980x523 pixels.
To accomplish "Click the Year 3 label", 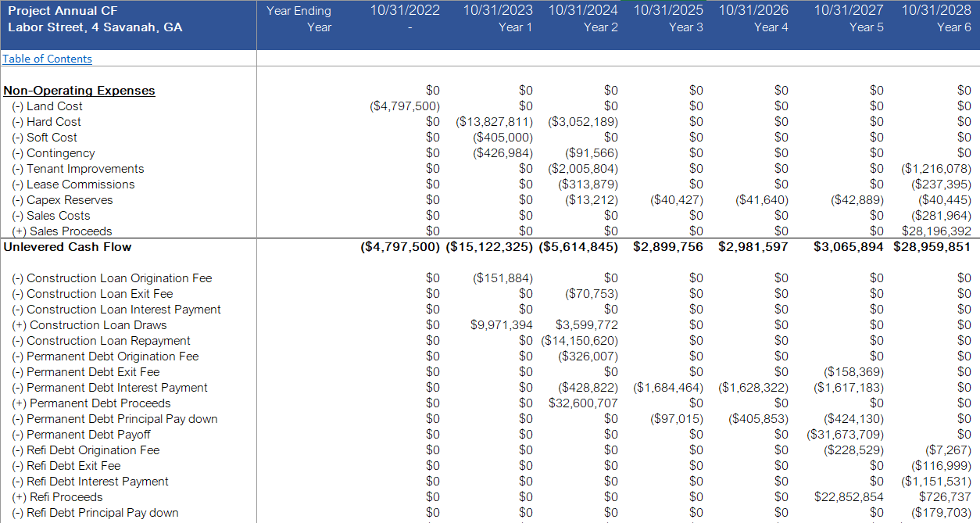I will coord(686,27).
